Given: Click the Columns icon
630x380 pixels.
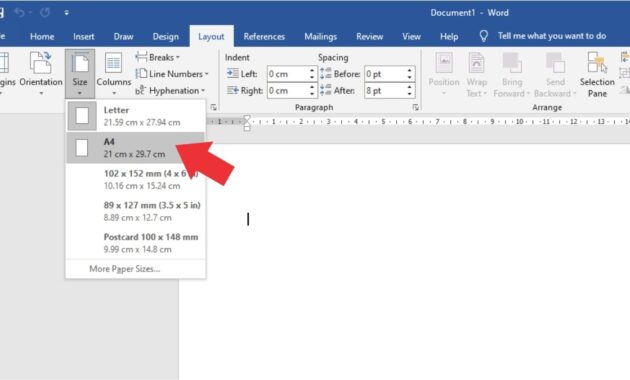Looking at the screenshot, I should coord(113,63).
